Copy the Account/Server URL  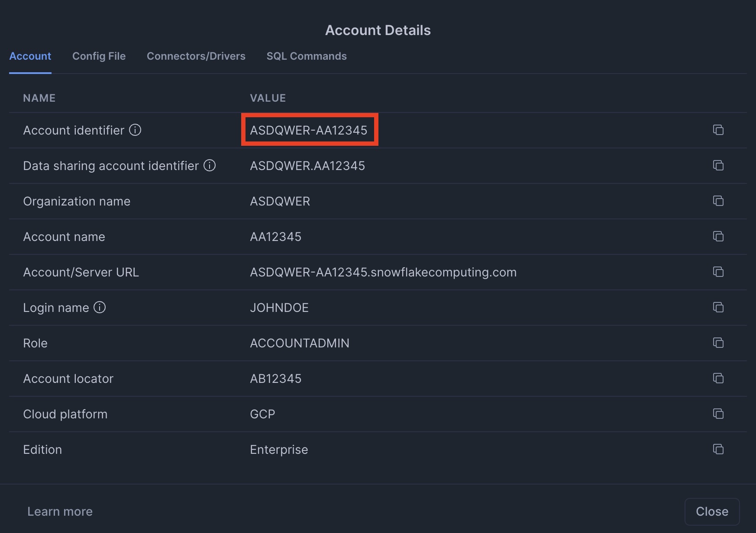[x=718, y=272]
